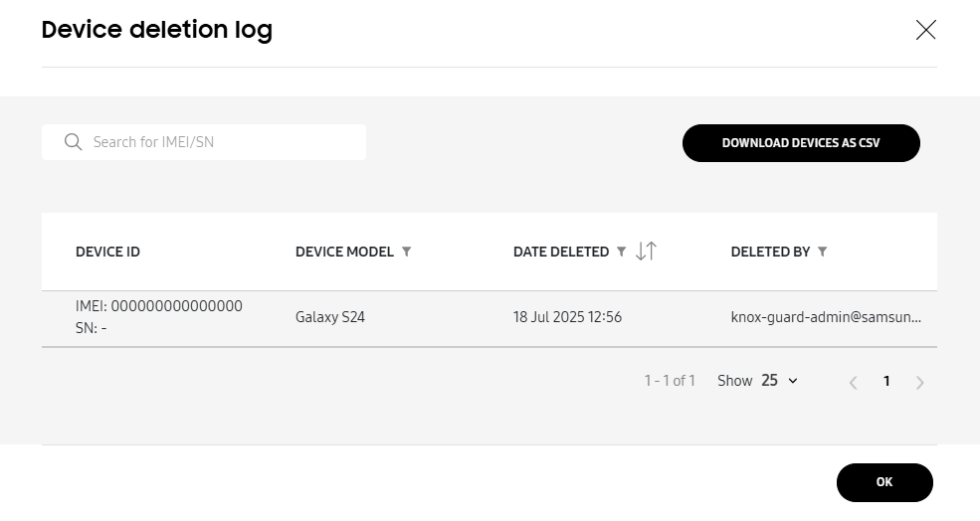Go to the next page arrow
This screenshot has height=521, width=980.
click(x=920, y=382)
